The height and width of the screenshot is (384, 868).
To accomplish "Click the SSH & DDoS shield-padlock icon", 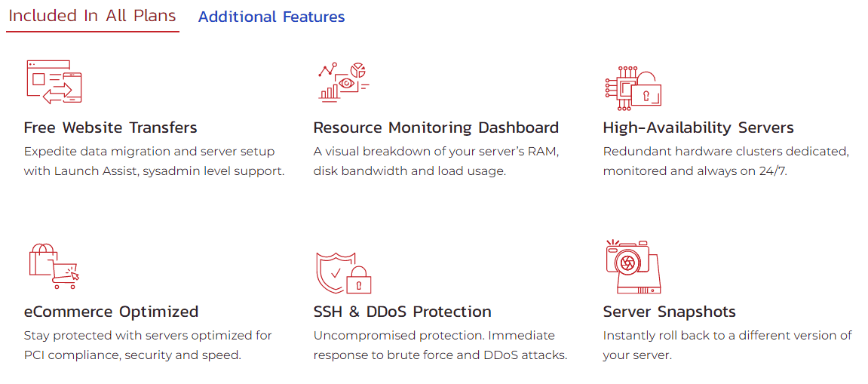I will click(x=343, y=272).
